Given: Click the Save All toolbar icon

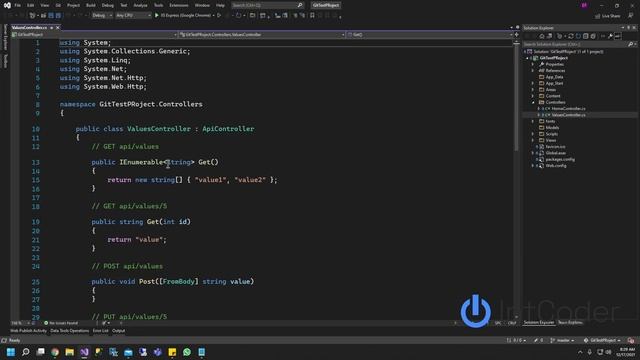Looking at the screenshot, I should coord(58,16).
